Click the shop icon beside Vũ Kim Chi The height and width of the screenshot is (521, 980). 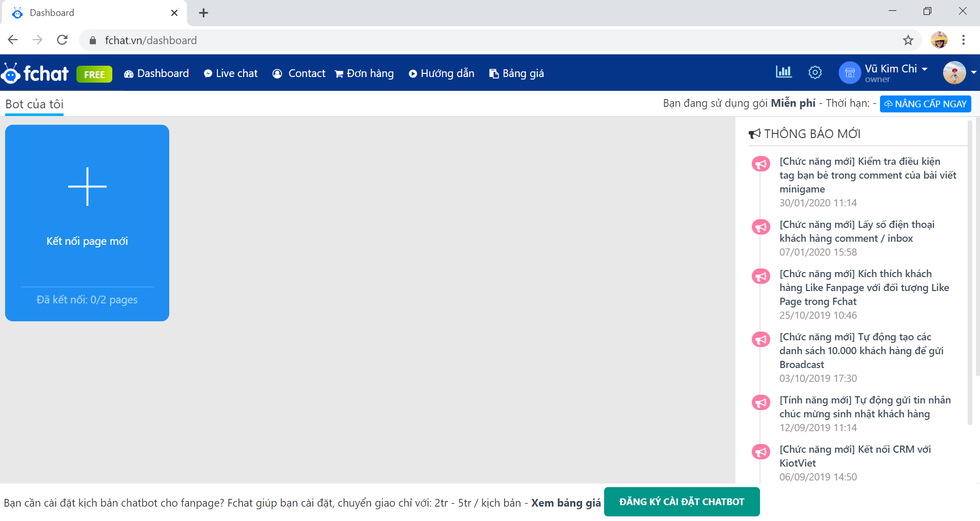coord(849,73)
